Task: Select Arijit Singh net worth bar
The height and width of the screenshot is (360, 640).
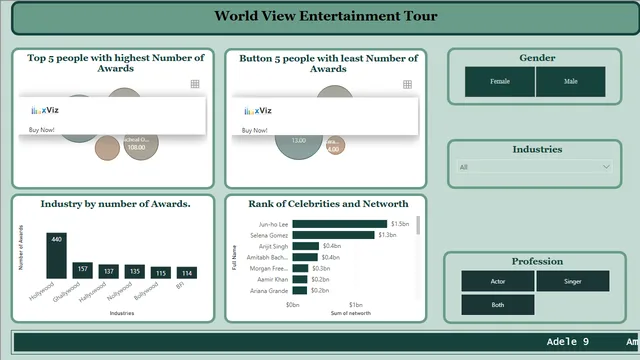Action: coord(306,246)
